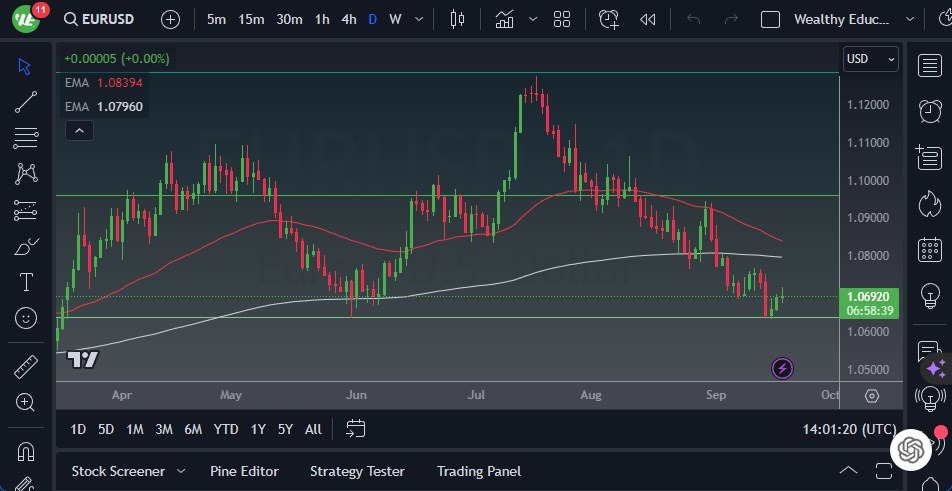Image resolution: width=952 pixels, height=491 pixels.
Task: Click the layout square beside Wealthy Educ
Action: coord(770,19)
